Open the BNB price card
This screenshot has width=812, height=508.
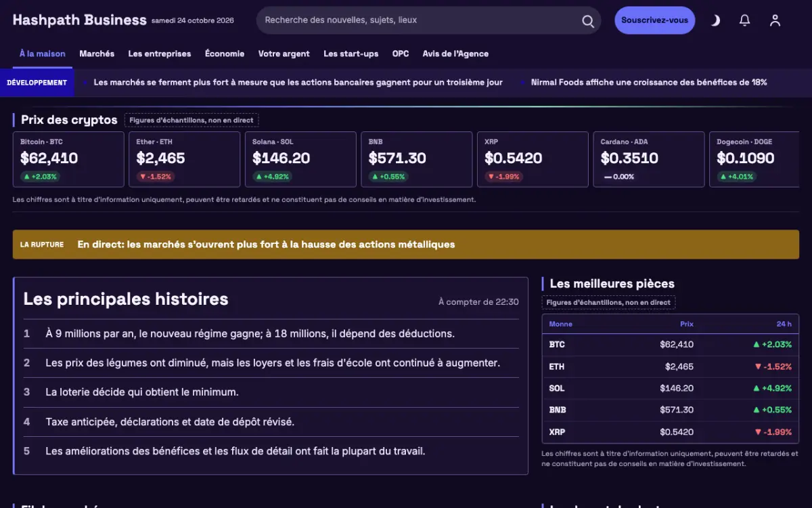pyautogui.click(x=417, y=159)
